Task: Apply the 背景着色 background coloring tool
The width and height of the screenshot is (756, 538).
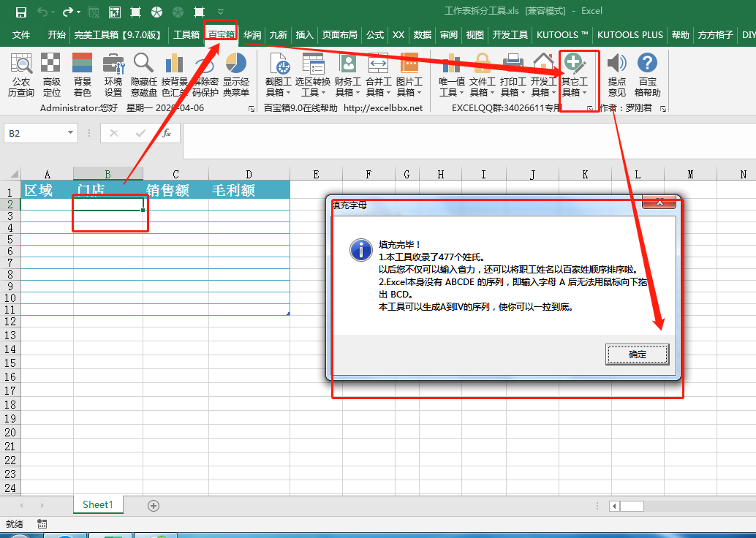Action: (x=82, y=75)
